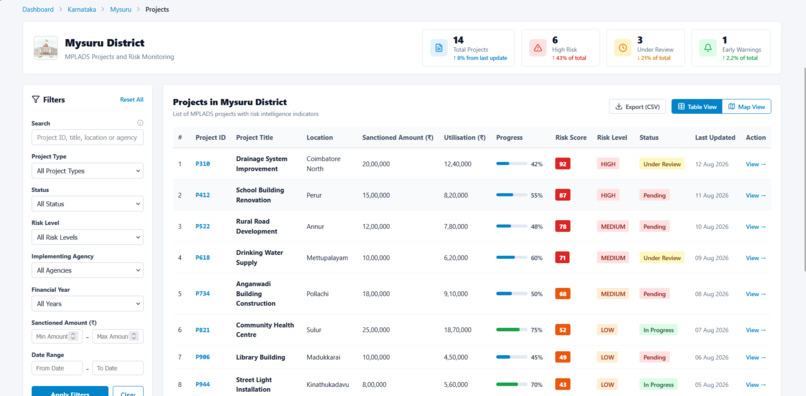Click Under Review status badge for P310
Screen dimensions: 806x396
point(662,164)
